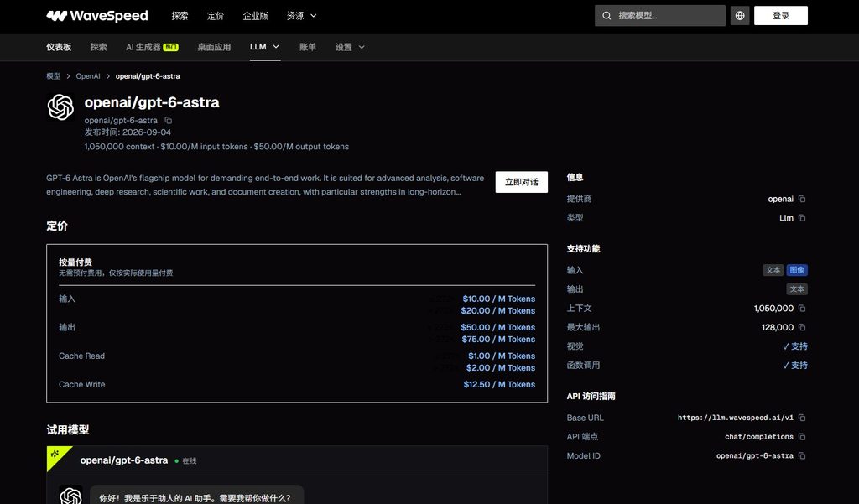This screenshot has width=859, height=504.
Task: Click the search magnifier icon
Action: [607, 16]
